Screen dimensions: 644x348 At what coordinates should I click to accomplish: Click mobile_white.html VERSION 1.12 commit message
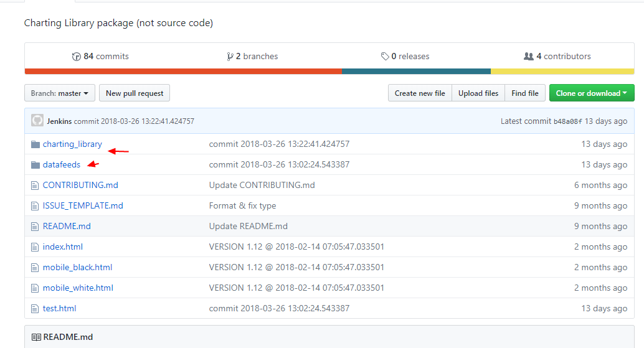coord(296,288)
